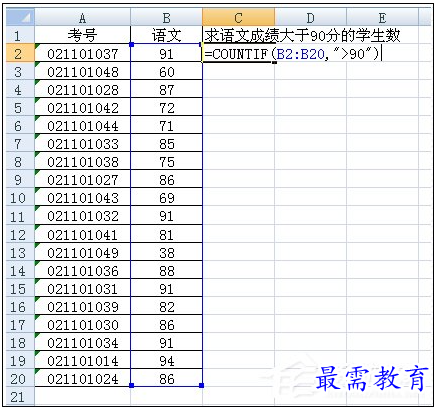The width and height of the screenshot is (437, 410).
Task: Click score 72 in row 5
Action: (166, 107)
